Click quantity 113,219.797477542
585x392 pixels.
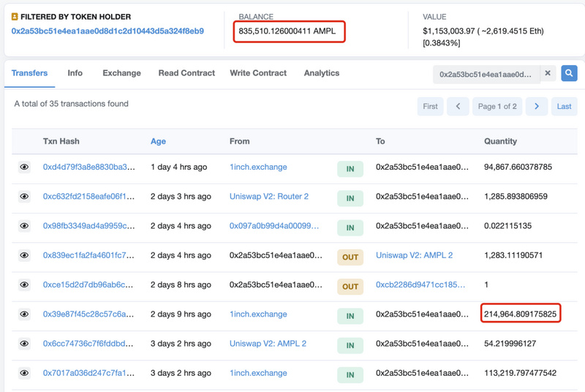pyautogui.click(x=520, y=374)
